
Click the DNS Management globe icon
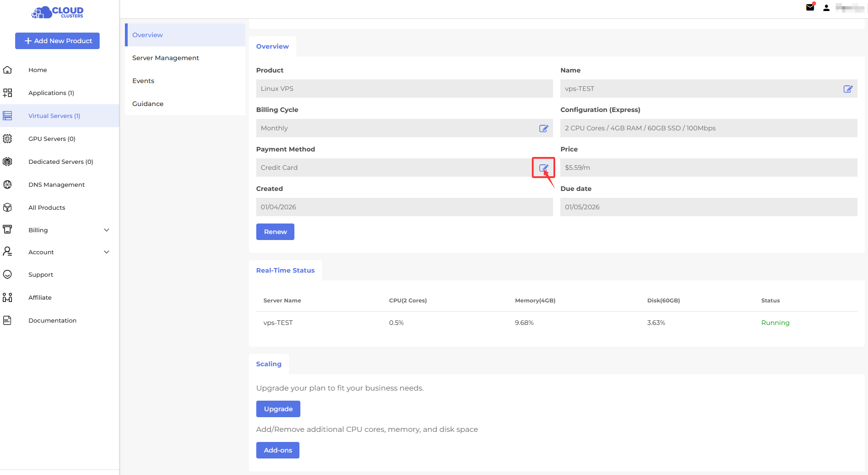click(x=7, y=184)
